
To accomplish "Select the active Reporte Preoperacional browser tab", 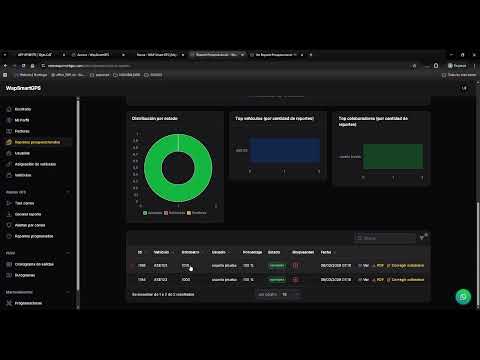I will click(x=217, y=55).
